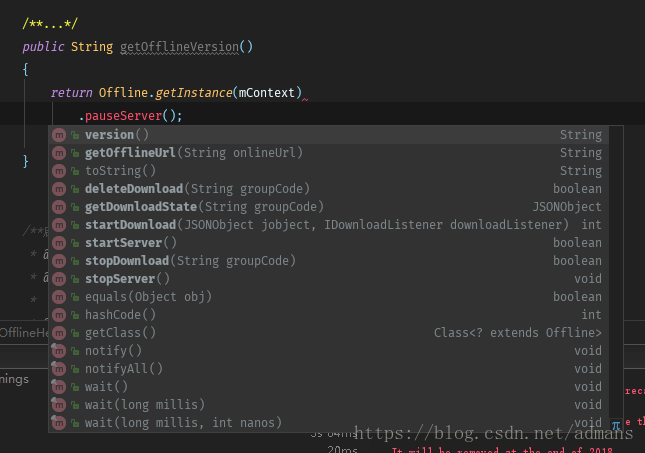Click method icon beside hashCode()
645x453 pixels.
(x=59, y=315)
